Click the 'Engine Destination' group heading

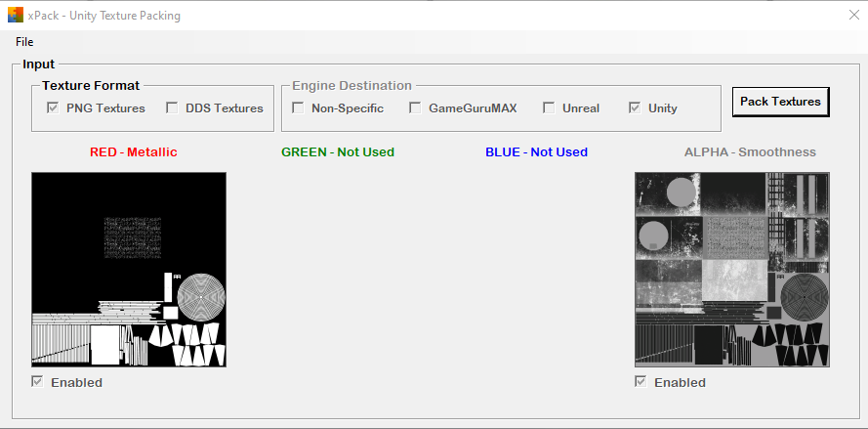click(352, 85)
